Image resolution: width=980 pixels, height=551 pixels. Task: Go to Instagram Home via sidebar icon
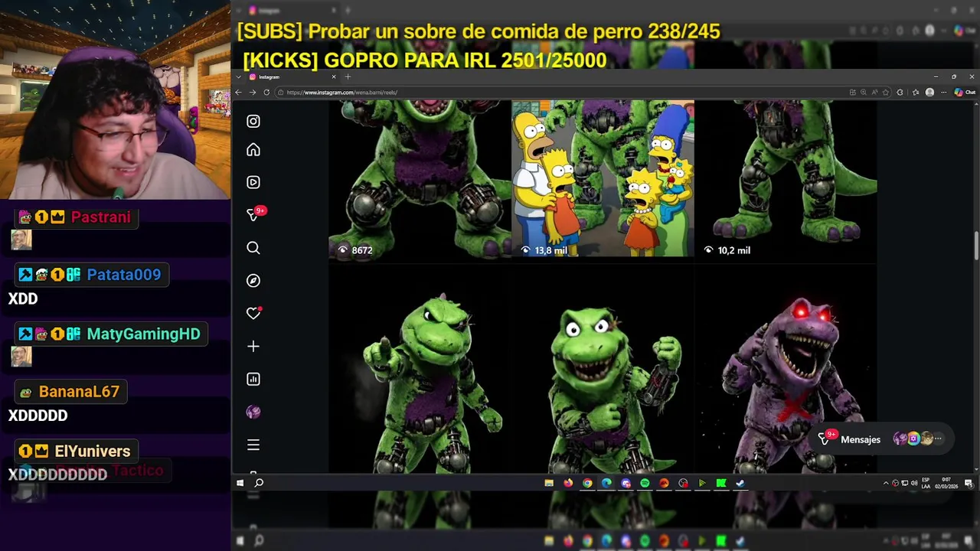coord(253,150)
